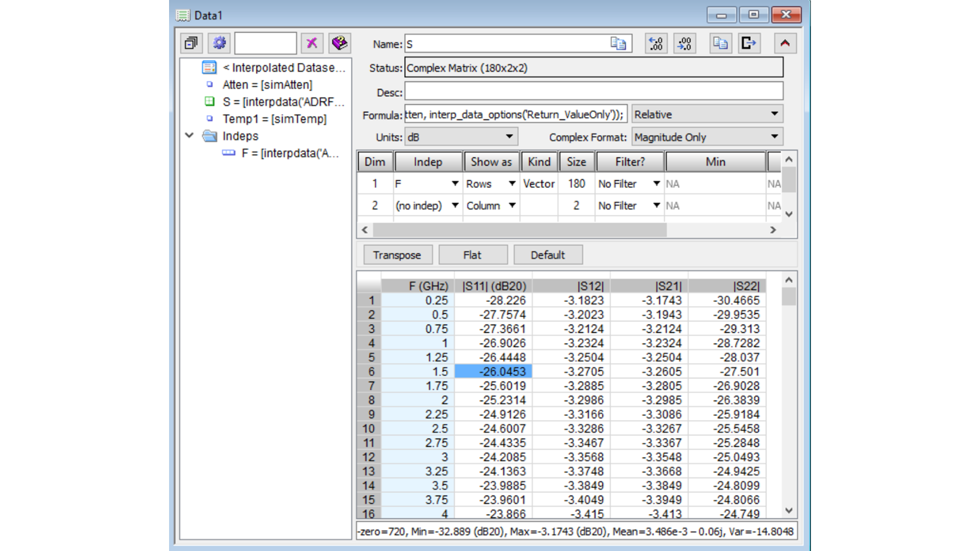Open settings with the gear icon
The width and height of the screenshot is (980, 551).
tap(219, 43)
